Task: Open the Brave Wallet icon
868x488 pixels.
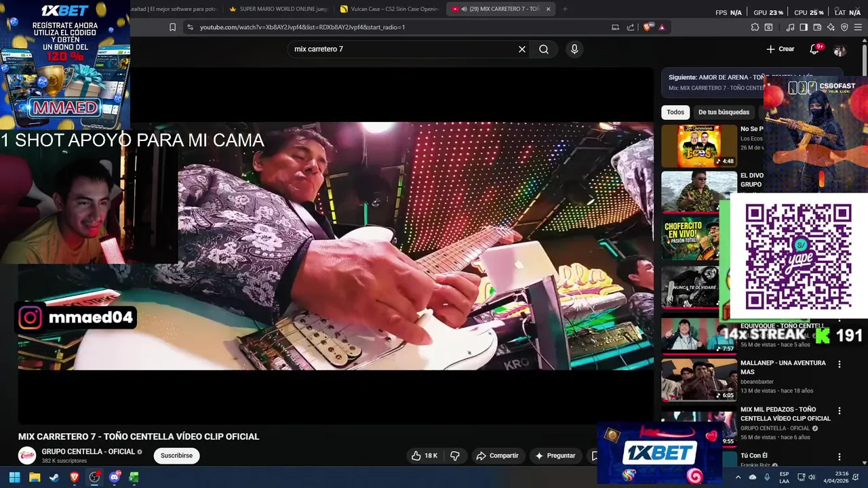Action: (817, 27)
